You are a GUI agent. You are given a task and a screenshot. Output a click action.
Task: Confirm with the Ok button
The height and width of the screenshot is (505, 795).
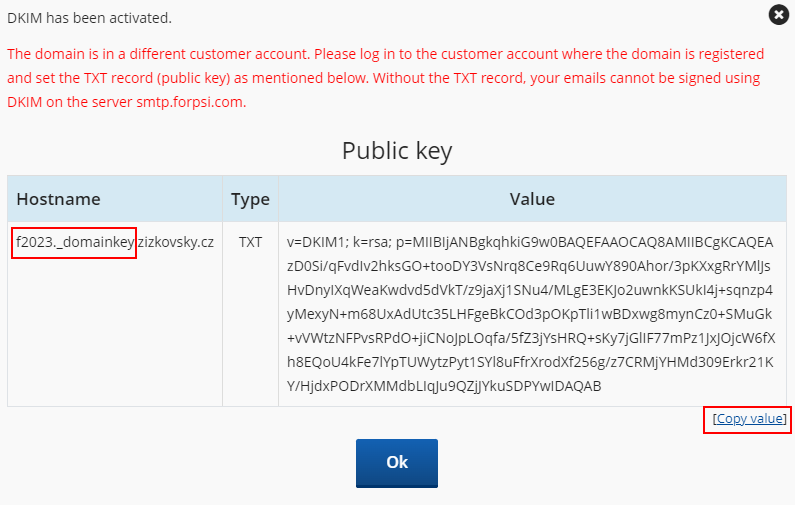coord(397,463)
